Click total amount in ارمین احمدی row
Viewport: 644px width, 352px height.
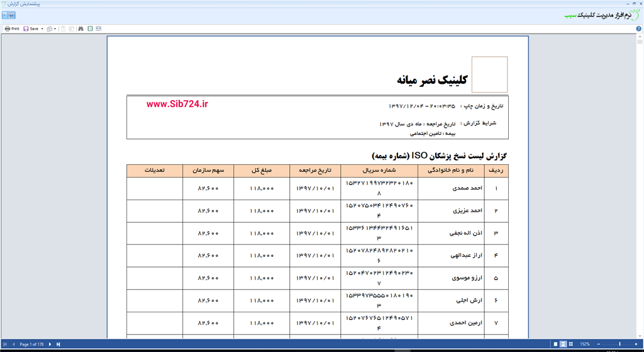262,323
